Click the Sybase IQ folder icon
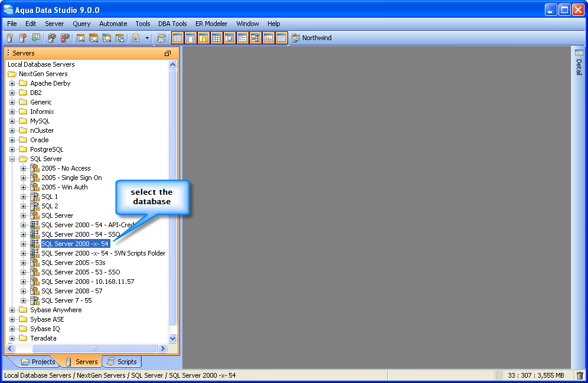Viewport: 588px width, 383px height. [x=23, y=329]
